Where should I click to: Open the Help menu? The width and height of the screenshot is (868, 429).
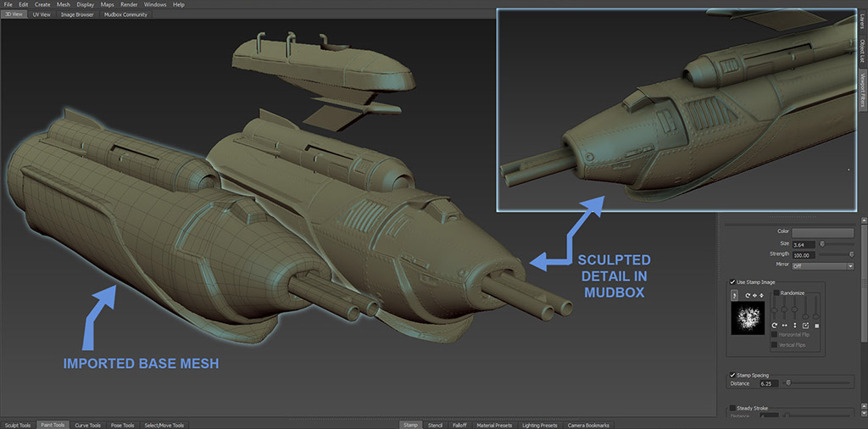[179, 4]
